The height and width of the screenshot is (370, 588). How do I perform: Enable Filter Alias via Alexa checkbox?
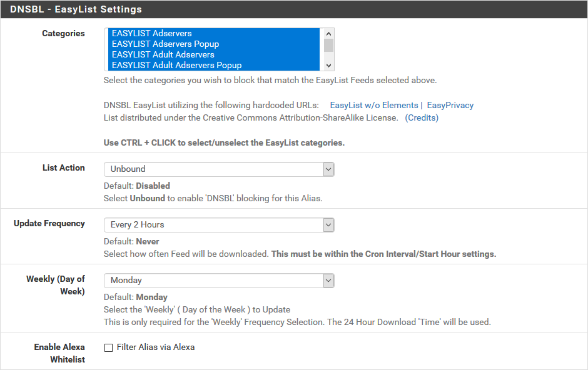[x=108, y=348]
